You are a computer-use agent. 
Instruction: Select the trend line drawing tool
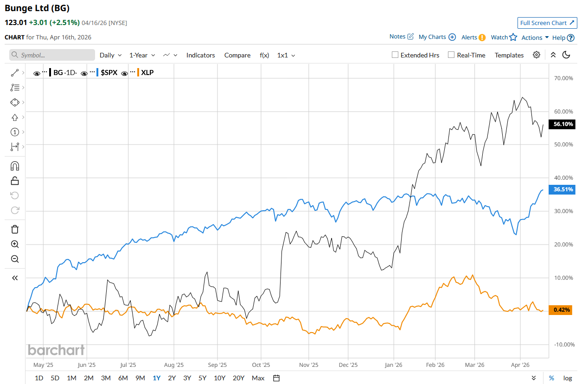pos(14,73)
